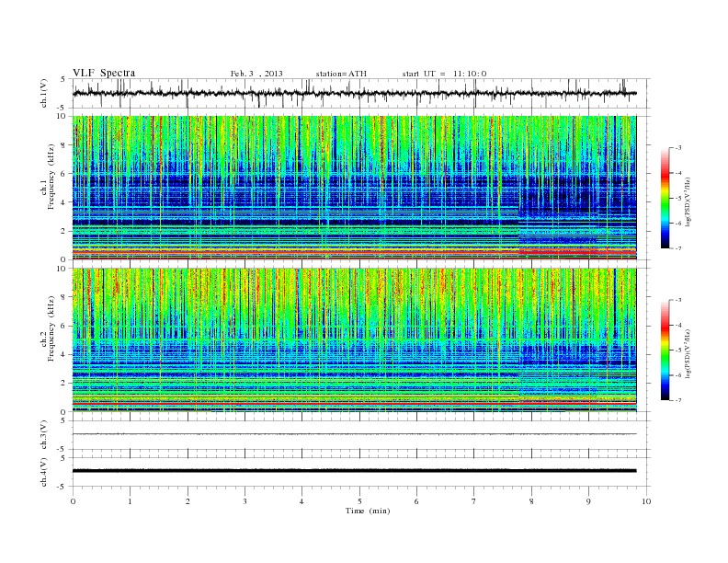Click the "10" tick on the time axis
This screenshot has width=728, height=563.
pyautogui.click(x=646, y=501)
